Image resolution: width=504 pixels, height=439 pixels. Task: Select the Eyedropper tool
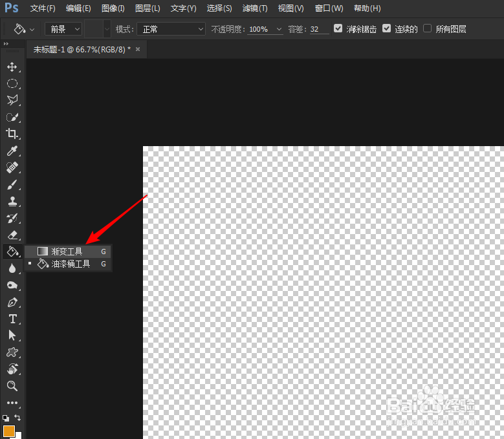coord(12,151)
